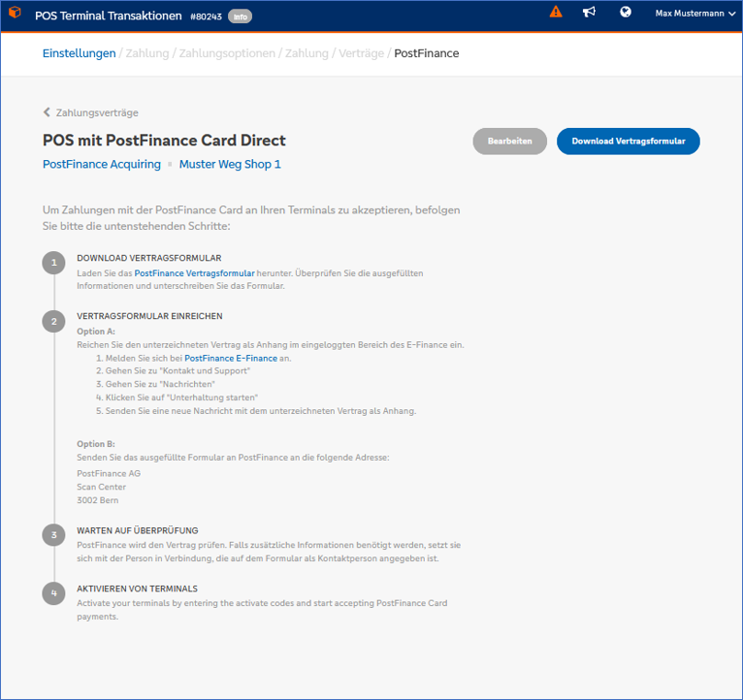
Task: Click the POS Terminal Transaktionen title
Action: [108, 16]
